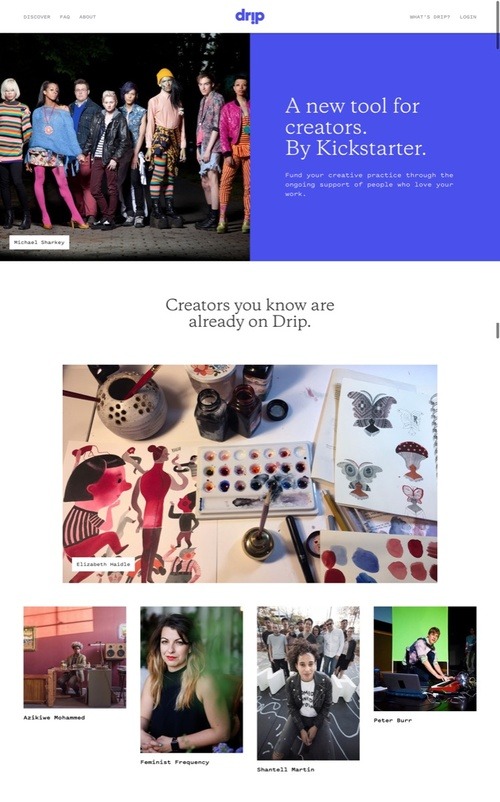This screenshot has width=500, height=802.
Task: Click the Michael Sharkey photo credit label
Action: 39,242
